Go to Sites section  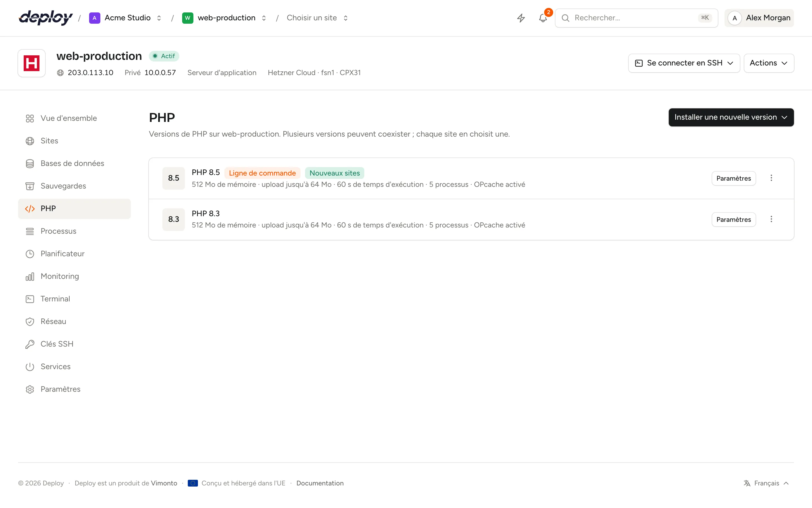74,141
